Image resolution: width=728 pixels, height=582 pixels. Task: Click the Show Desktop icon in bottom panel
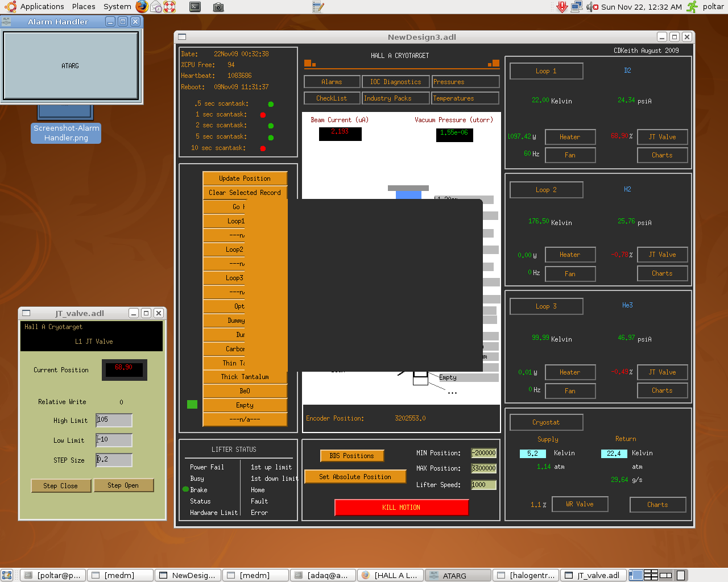pos(7,575)
